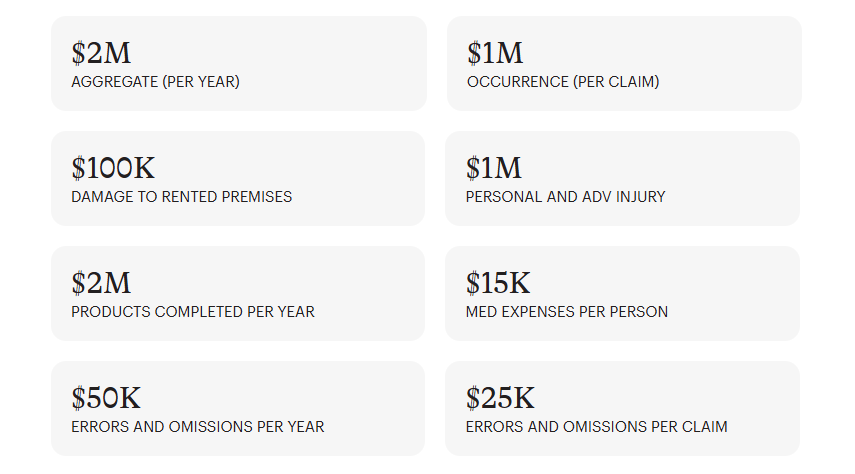Select the Personal and Adv Injury label
The image size is (855, 474).
tap(565, 197)
